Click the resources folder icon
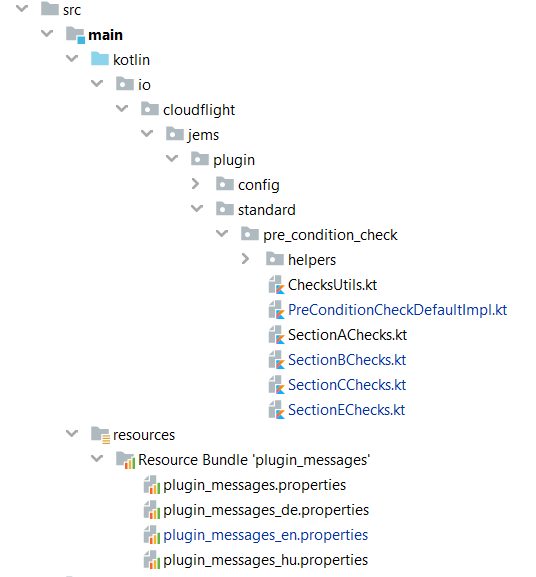The image size is (536, 577). coord(100,435)
